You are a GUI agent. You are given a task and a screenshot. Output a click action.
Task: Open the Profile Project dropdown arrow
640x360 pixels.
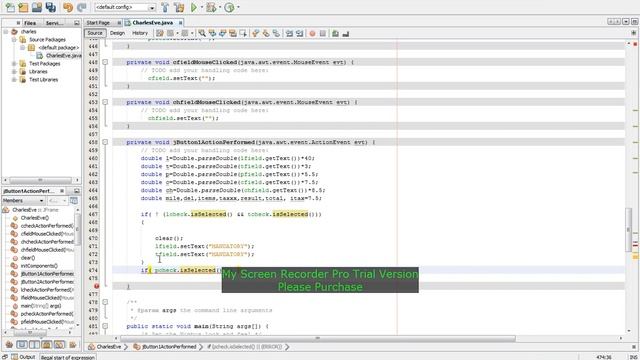coord(238,7)
